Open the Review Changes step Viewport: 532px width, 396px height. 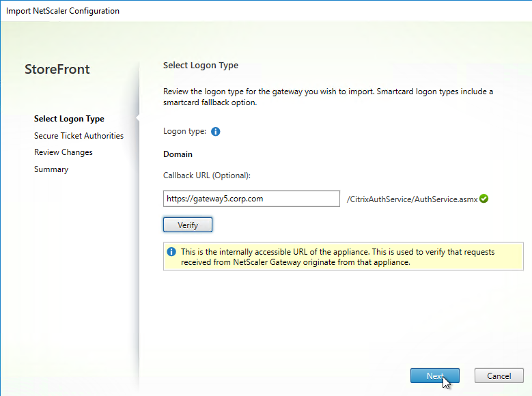(64, 152)
